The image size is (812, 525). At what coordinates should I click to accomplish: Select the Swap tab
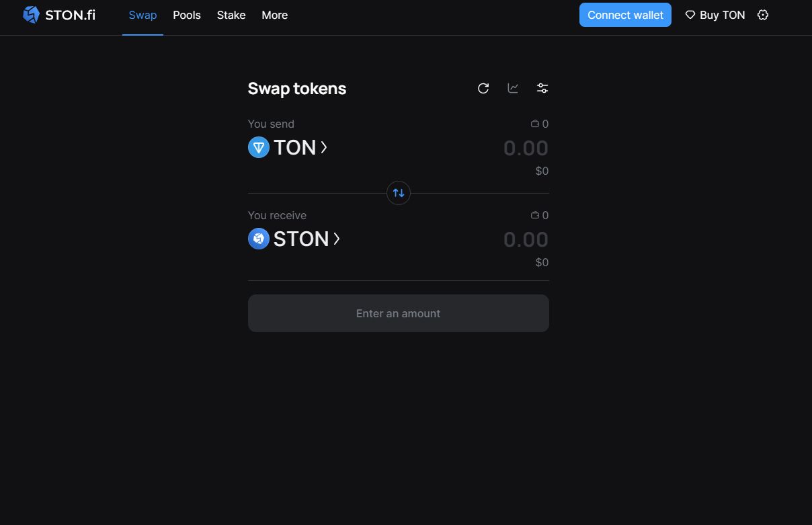pyautogui.click(x=143, y=15)
